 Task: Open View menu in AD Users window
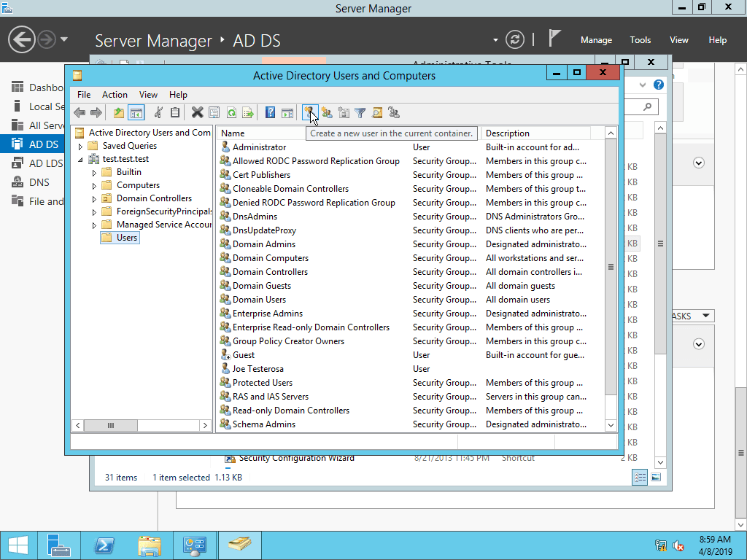point(148,94)
